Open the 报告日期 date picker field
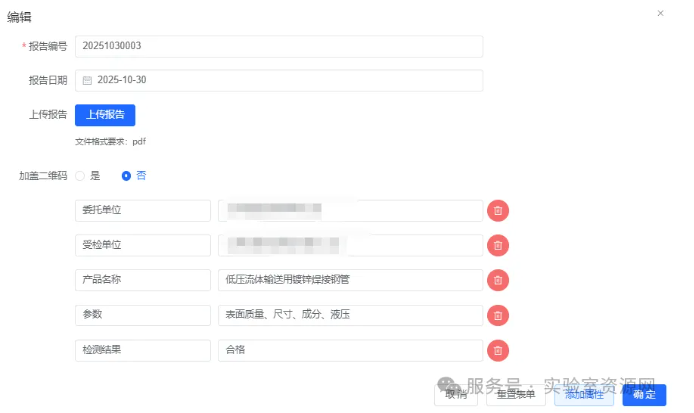The width and height of the screenshot is (694, 413). point(280,80)
